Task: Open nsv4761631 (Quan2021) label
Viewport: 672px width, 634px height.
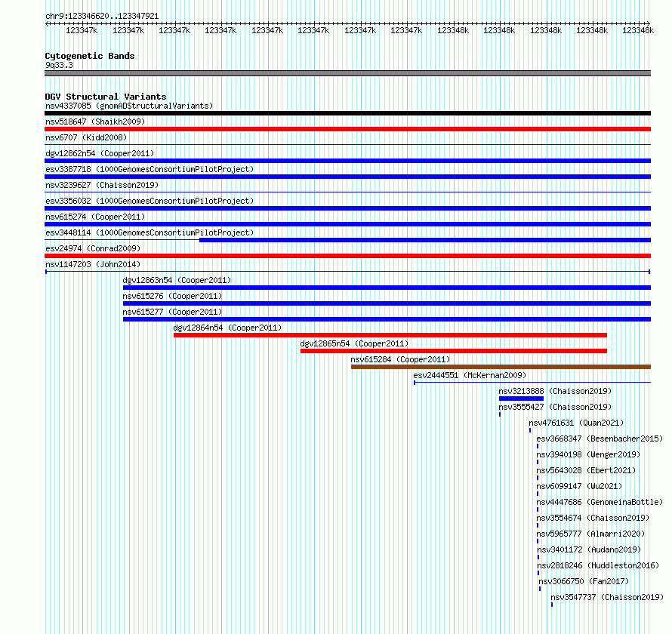Action: tap(576, 423)
